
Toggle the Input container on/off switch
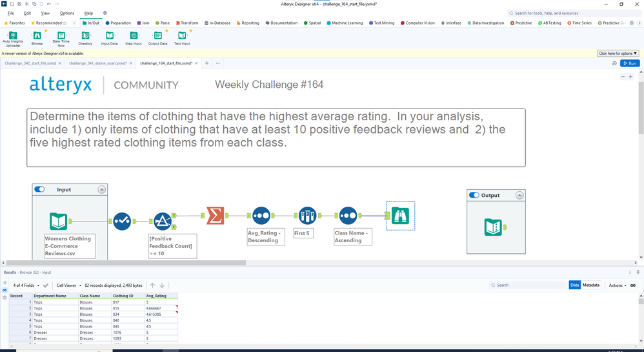[39, 189]
